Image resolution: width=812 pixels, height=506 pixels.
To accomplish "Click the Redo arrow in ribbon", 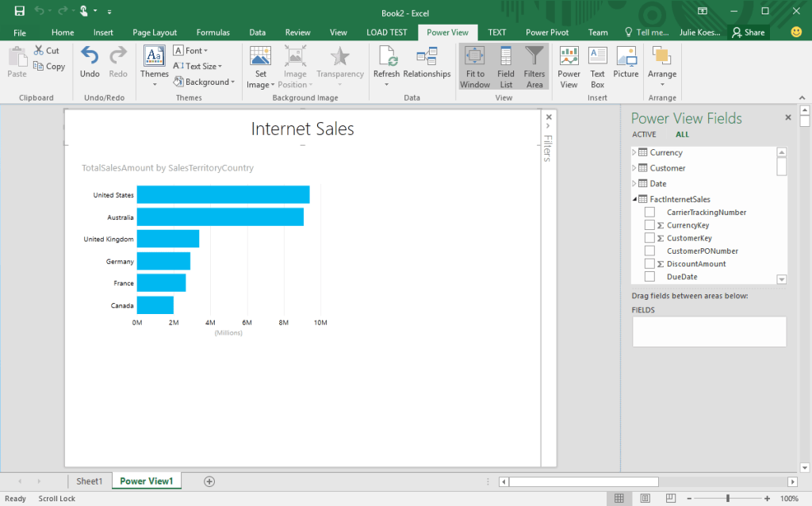I will [x=118, y=56].
